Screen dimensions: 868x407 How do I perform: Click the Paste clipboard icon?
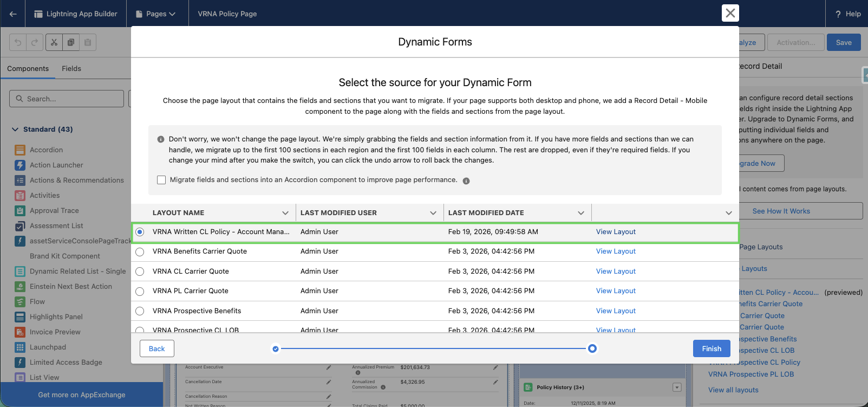click(88, 42)
